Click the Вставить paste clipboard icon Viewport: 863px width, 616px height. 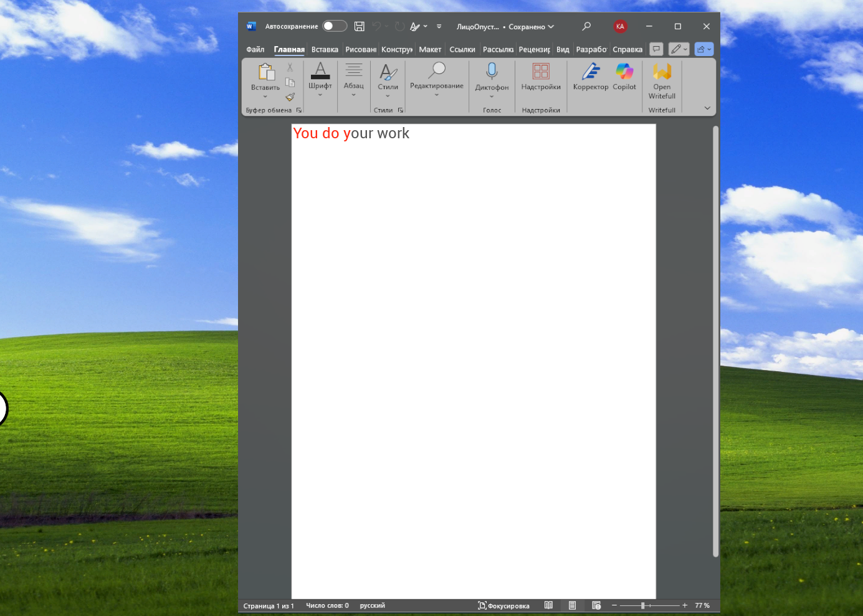(x=266, y=72)
